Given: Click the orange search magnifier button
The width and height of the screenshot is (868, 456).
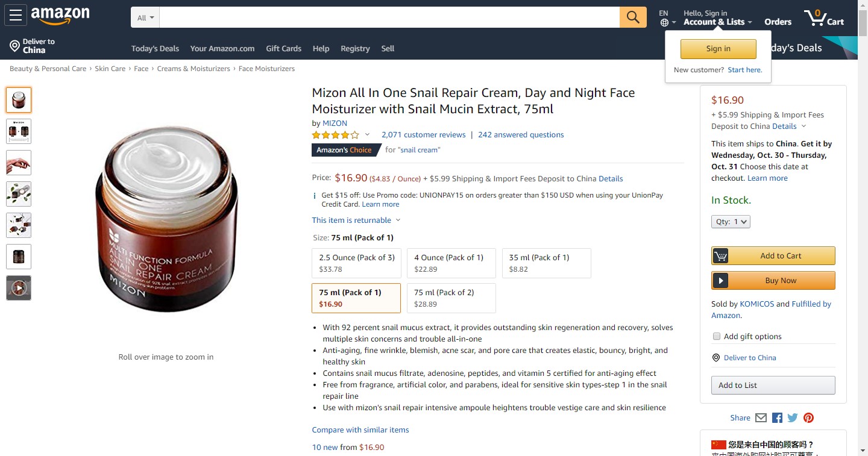Looking at the screenshot, I should point(633,17).
